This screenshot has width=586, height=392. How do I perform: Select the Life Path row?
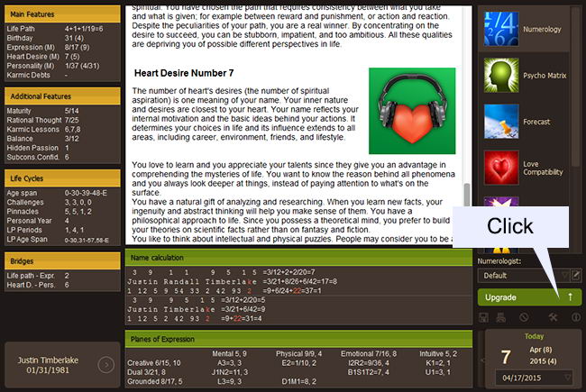(x=62, y=29)
